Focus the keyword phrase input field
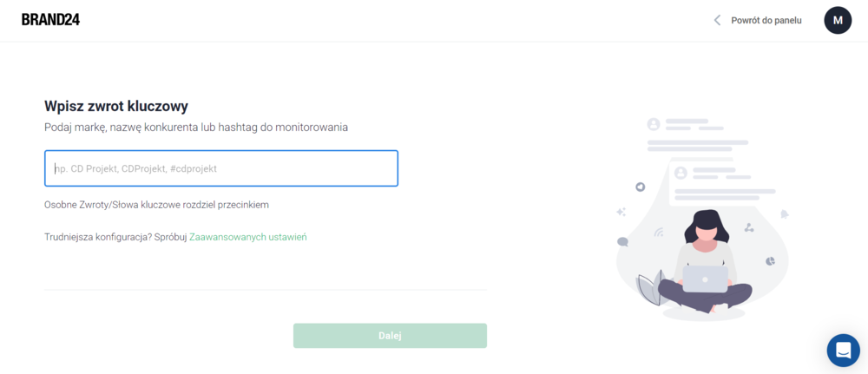This screenshot has height=374, width=868. click(220, 168)
